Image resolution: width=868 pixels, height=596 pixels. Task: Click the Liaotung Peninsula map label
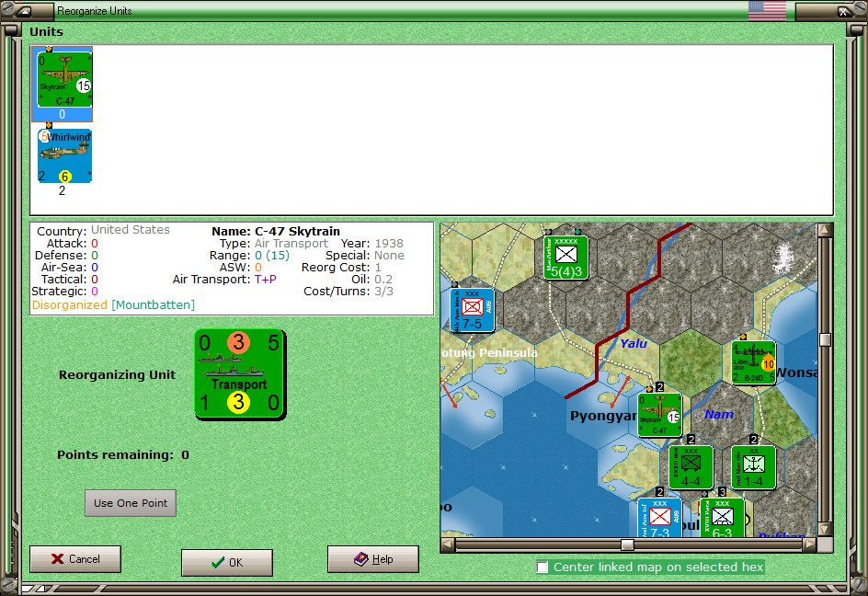pyautogui.click(x=489, y=353)
